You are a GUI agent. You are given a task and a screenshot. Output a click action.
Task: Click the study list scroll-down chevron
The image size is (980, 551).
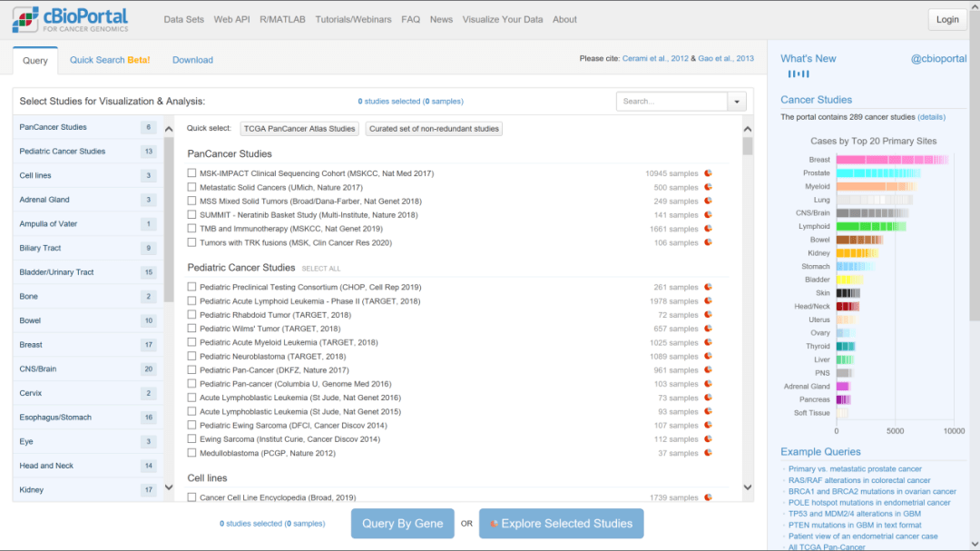(748, 487)
